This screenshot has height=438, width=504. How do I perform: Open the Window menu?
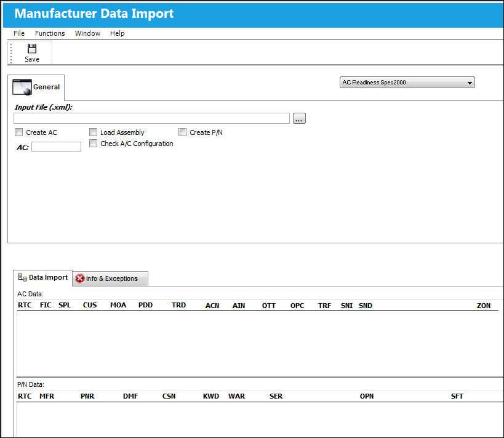pyautogui.click(x=87, y=33)
